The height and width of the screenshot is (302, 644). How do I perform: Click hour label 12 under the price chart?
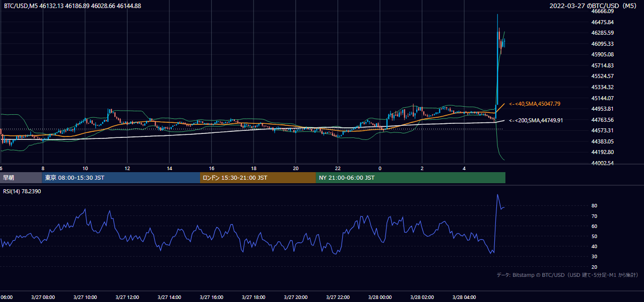click(127, 169)
